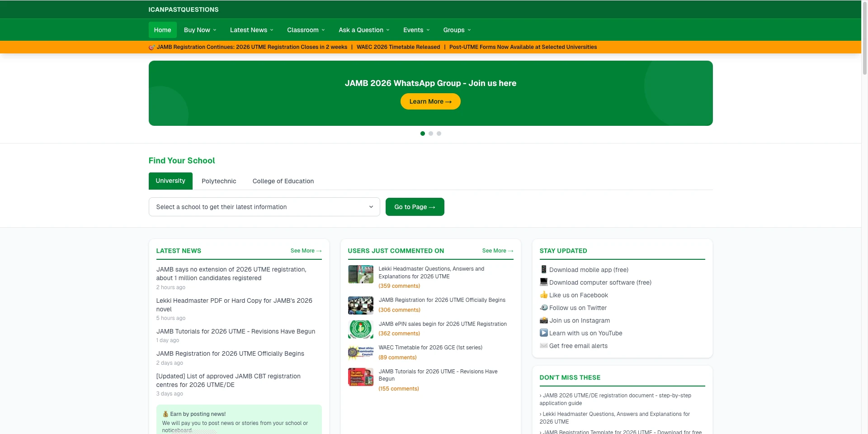Open the Classroom dropdown menu

click(x=306, y=30)
